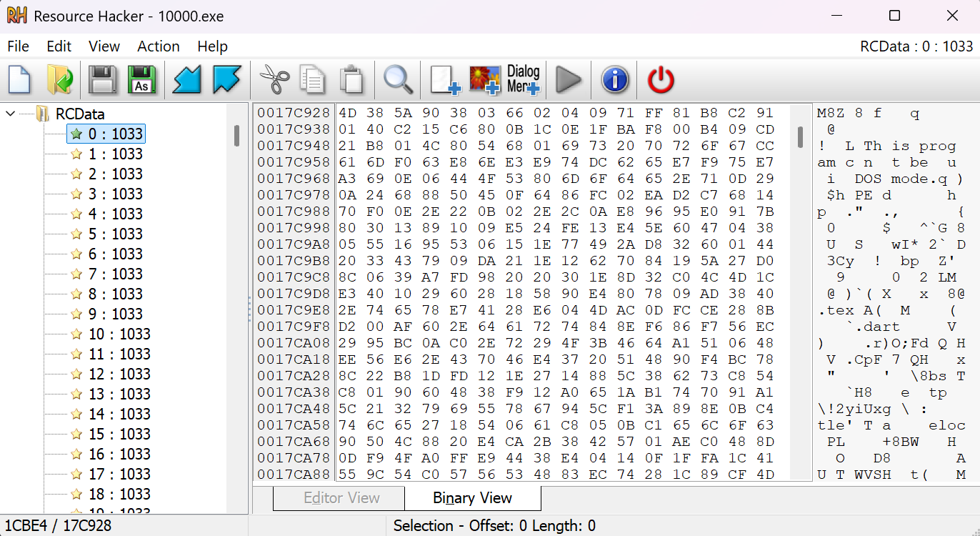Viewport: 980px width, 536px height.
Task: Select the blank New document icon
Action: (19, 80)
